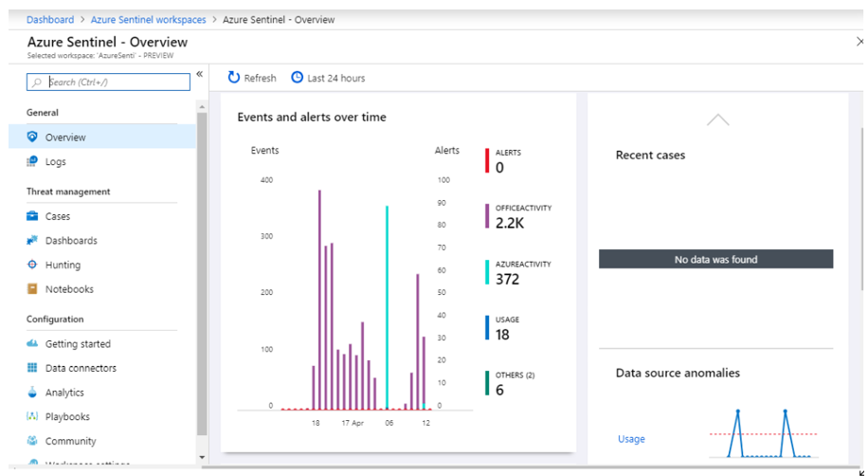868x476 pixels.
Task: Click the USAGE 18 value
Action: (502, 334)
